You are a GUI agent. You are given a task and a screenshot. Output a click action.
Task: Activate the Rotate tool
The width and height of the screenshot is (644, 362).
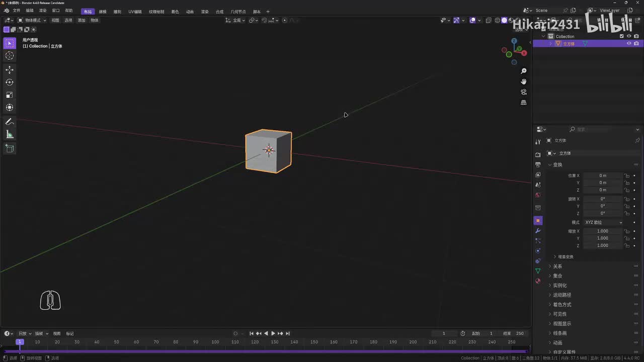click(x=10, y=82)
